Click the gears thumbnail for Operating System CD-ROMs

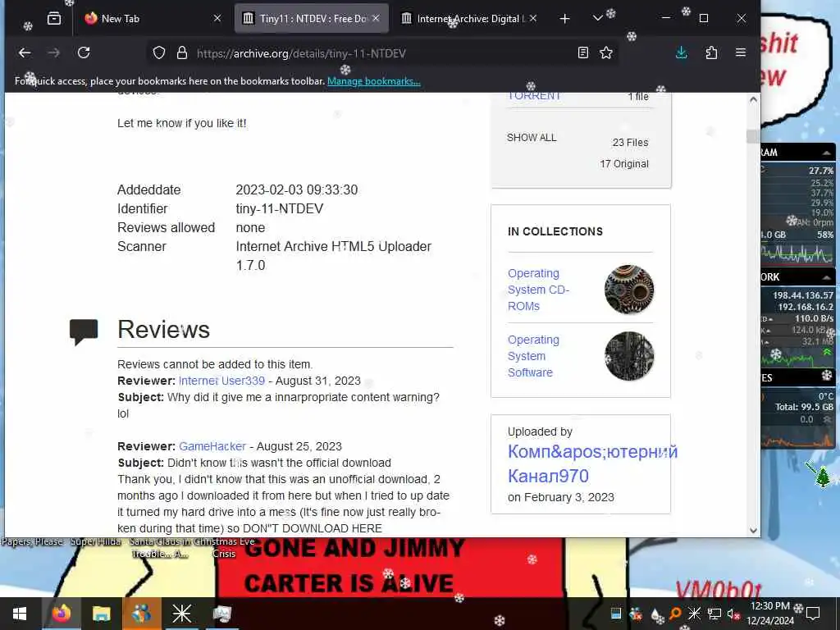point(629,290)
